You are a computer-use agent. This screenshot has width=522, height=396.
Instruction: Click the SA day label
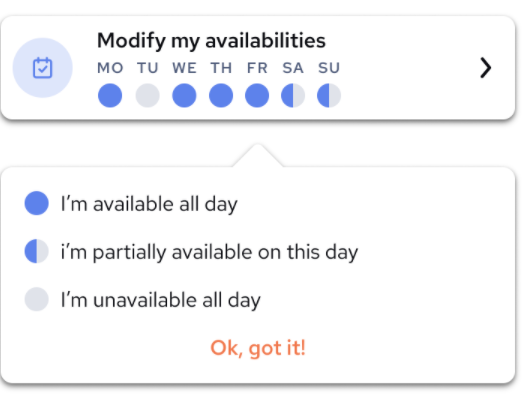click(x=293, y=68)
